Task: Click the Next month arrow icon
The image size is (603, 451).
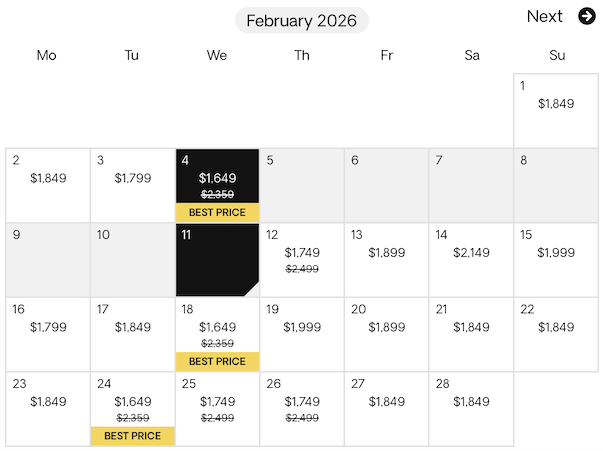Action: click(x=587, y=16)
